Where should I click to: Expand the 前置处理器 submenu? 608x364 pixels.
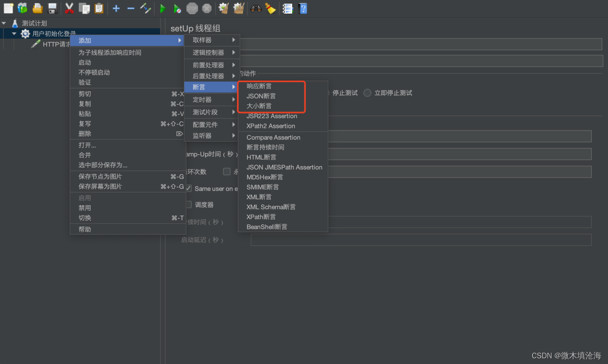tap(212, 65)
